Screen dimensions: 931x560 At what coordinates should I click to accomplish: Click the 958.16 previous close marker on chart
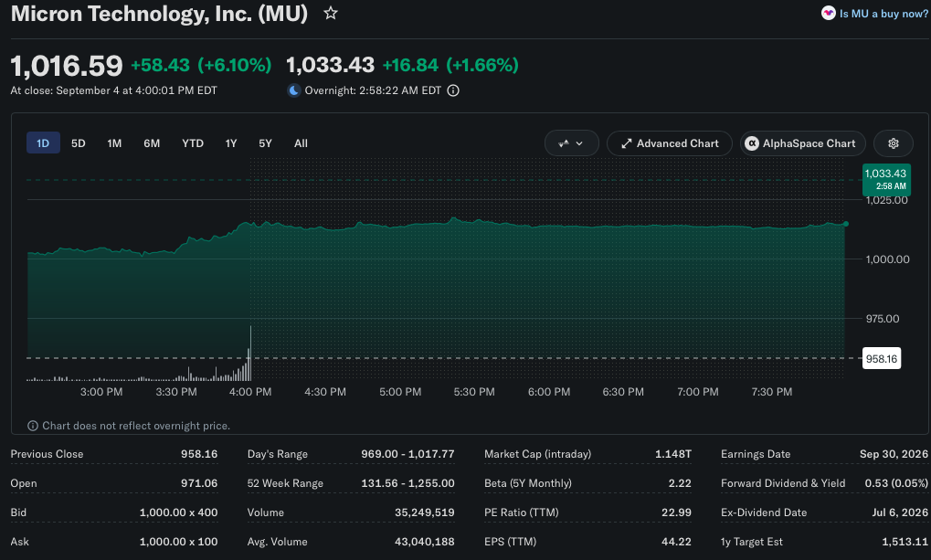881,358
